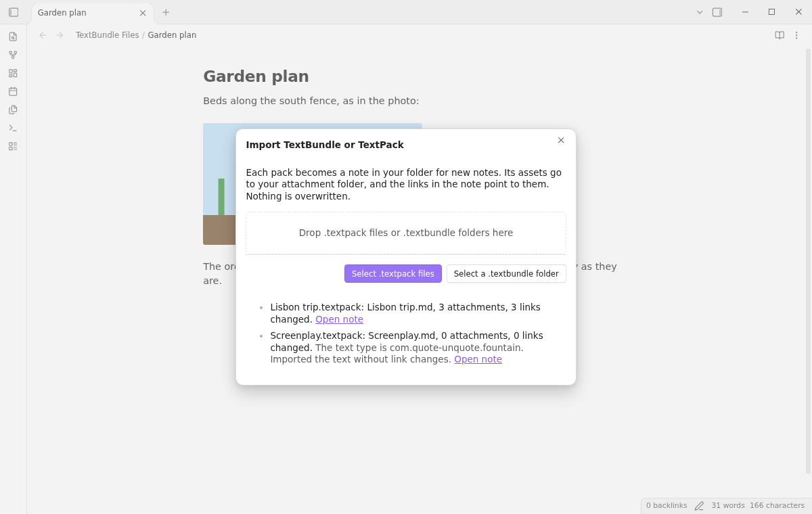
Task: Select the Garden plan tab
Action: (93, 13)
